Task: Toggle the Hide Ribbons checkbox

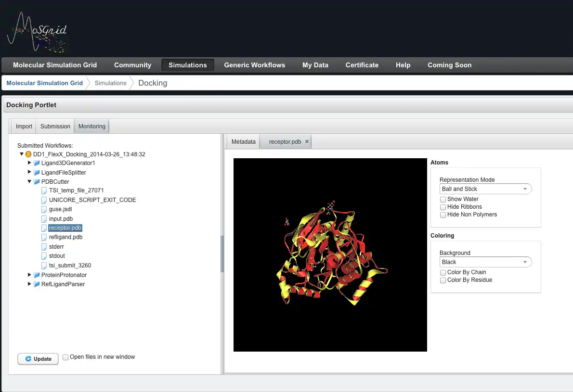Action: [443, 207]
